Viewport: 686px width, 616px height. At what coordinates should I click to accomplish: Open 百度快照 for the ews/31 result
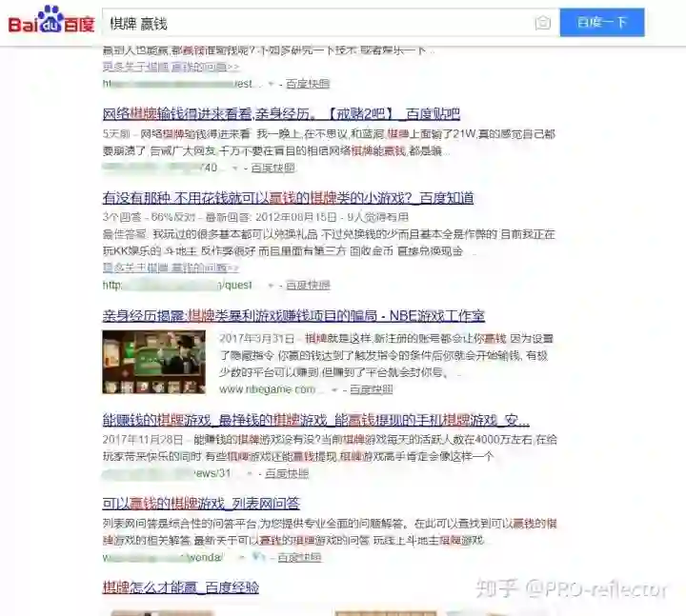287,473
